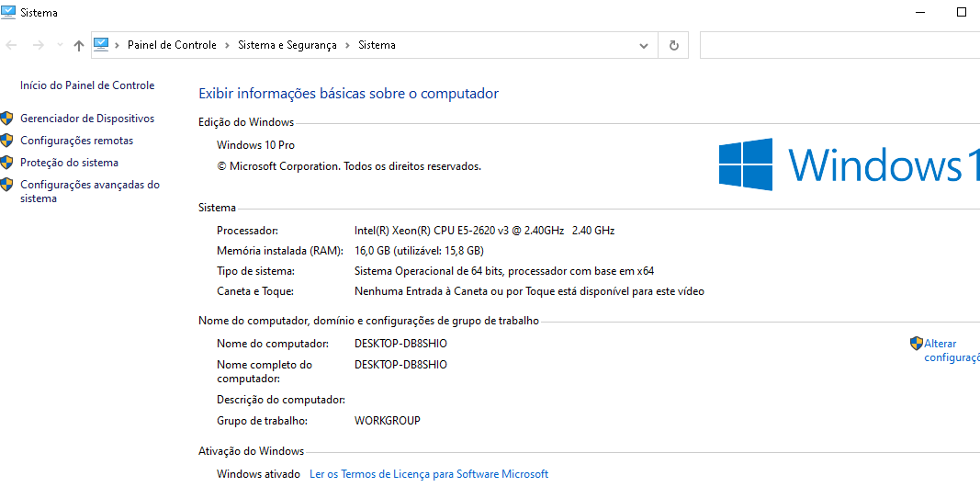The height and width of the screenshot is (487, 980).
Task: Open Gerenciador de Dispositivos link
Action: tap(87, 119)
